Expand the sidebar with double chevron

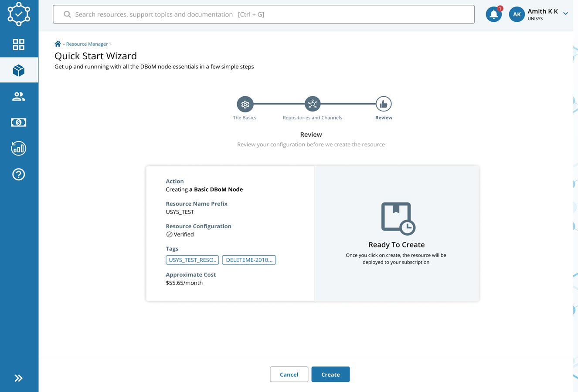tap(19, 378)
